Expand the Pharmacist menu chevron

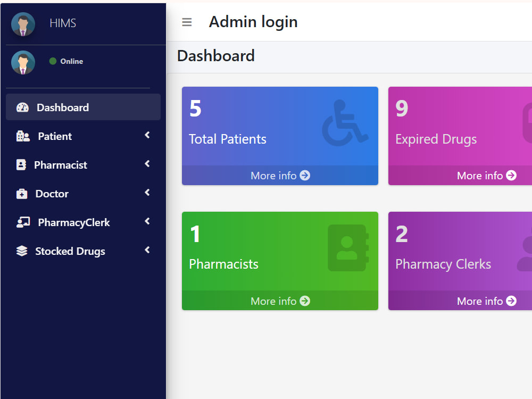click(147, 164)
